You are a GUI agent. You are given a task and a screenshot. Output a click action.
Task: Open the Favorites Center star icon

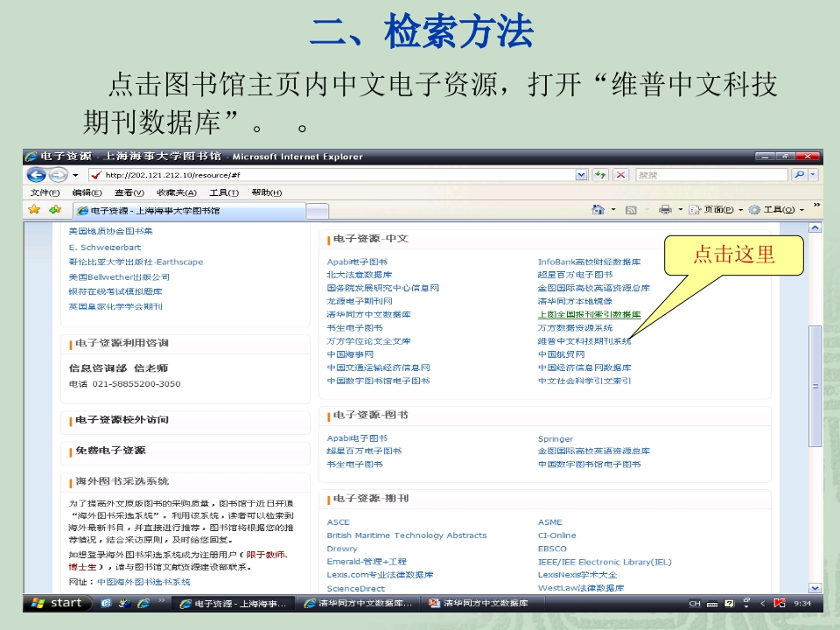[34, 209]
